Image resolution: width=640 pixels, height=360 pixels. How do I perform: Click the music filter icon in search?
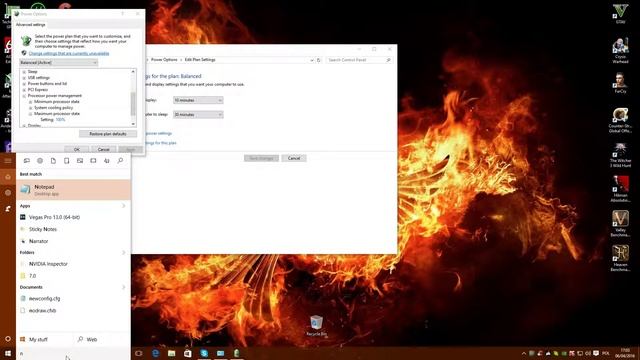[107, 161]
